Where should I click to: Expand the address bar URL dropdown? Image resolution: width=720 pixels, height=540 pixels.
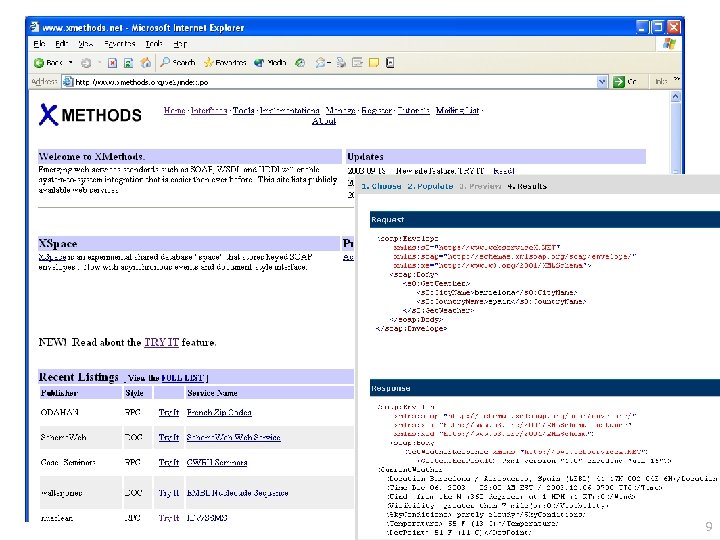click(602, 82)
